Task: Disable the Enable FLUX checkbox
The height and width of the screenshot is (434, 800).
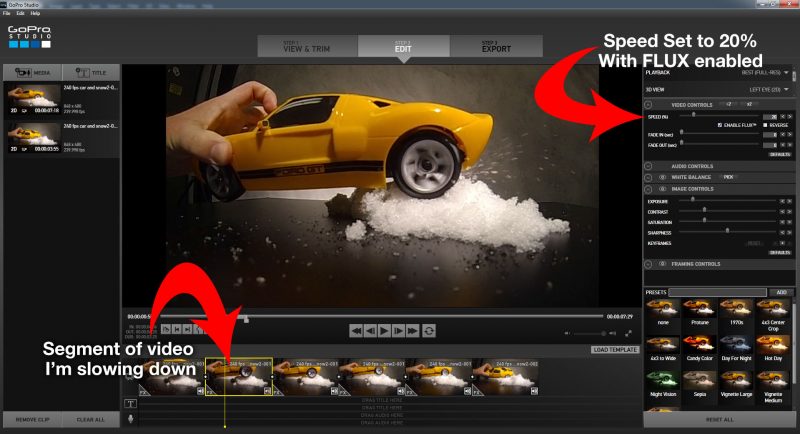Action: (720, 125)
